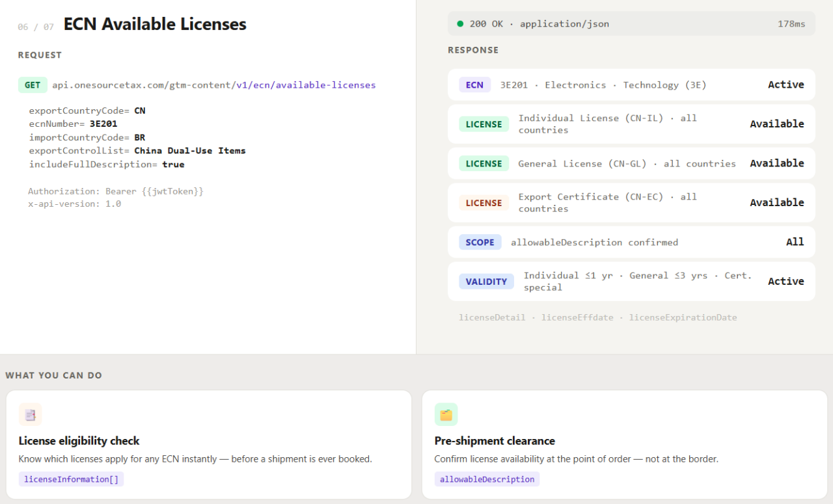The image size is (833, 504).
Task: Click the 3E201 Electronics Technology description
Action: pos(603,85)
